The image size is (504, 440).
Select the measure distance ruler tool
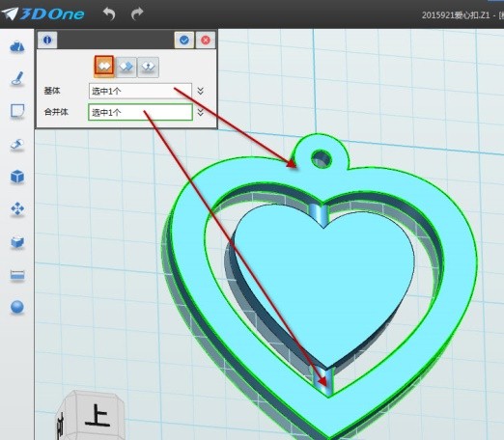click(x=17, y=275)
